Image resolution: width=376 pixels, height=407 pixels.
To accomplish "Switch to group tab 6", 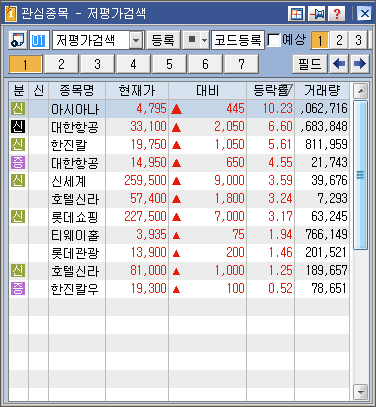I will pos(205,64).
